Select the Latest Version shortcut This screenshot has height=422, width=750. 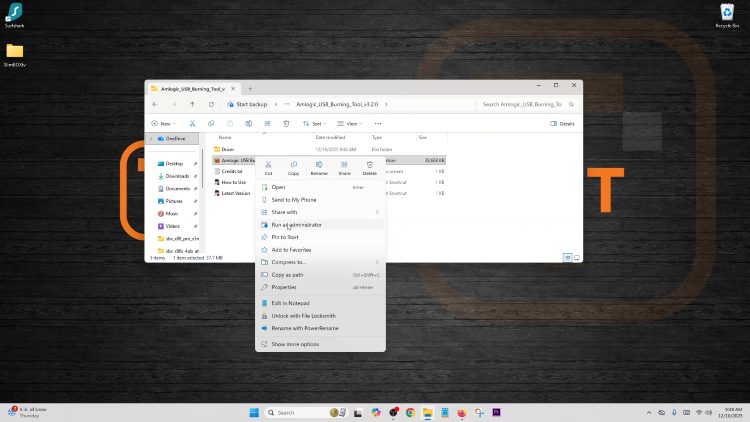233,193
